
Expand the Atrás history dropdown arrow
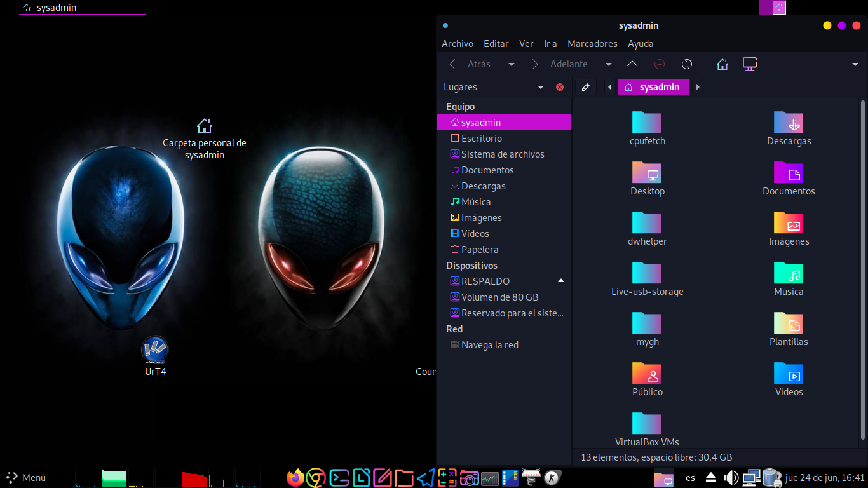click(x=512, y=64)
